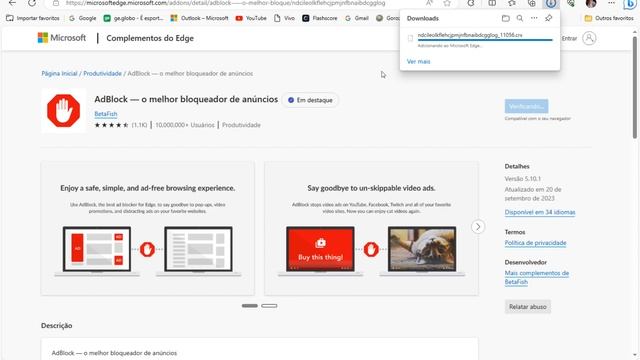The image size is (640, 360).
Task: Open the Google bookmark
Action: 82,18
